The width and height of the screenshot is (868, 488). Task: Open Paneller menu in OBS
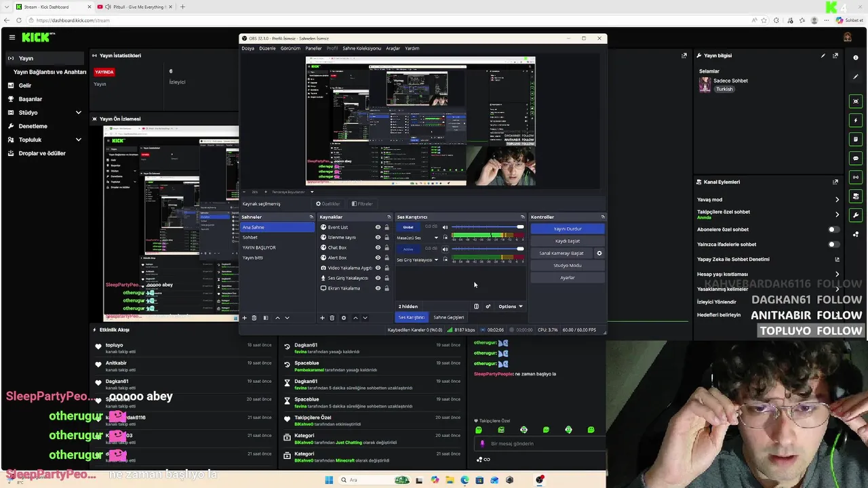[313, 48]
